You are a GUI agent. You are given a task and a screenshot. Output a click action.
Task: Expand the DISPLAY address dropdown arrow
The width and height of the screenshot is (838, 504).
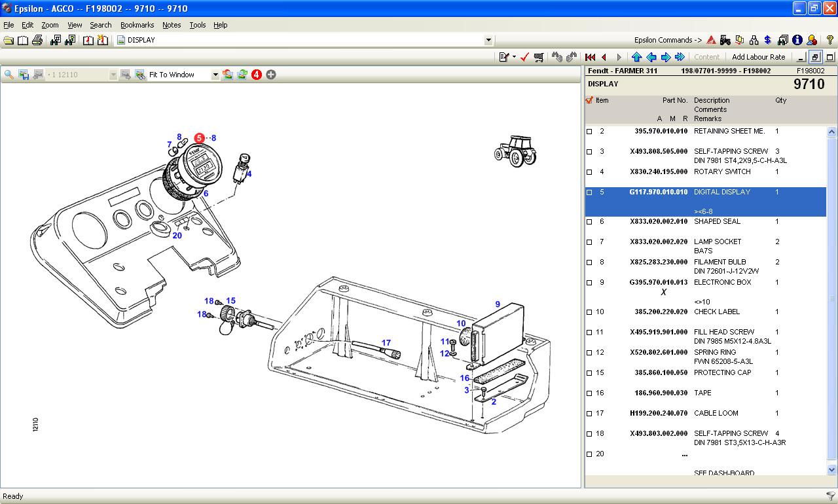[x=488, y=40]
